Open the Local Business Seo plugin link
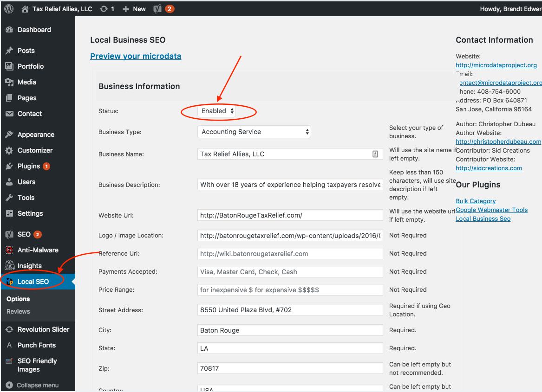This screenshot has height=392, width=542. [483, 218]
